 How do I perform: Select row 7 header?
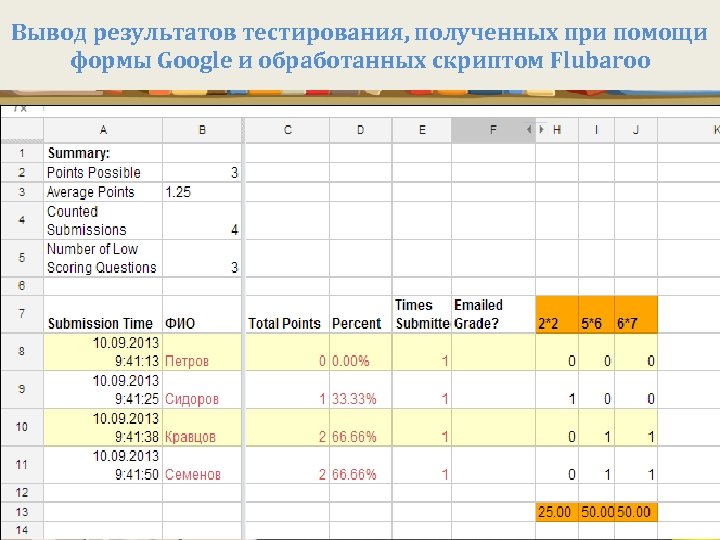(22, 315)
